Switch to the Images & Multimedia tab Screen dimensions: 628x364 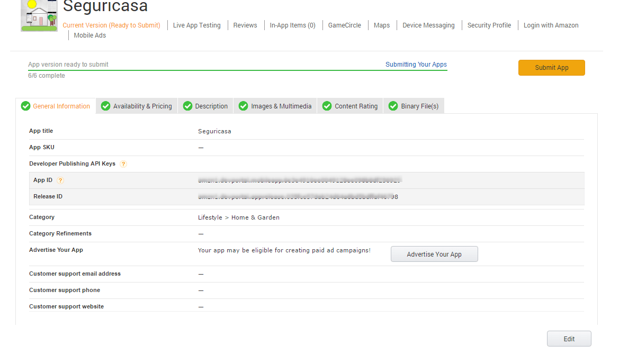coord(281,106)
